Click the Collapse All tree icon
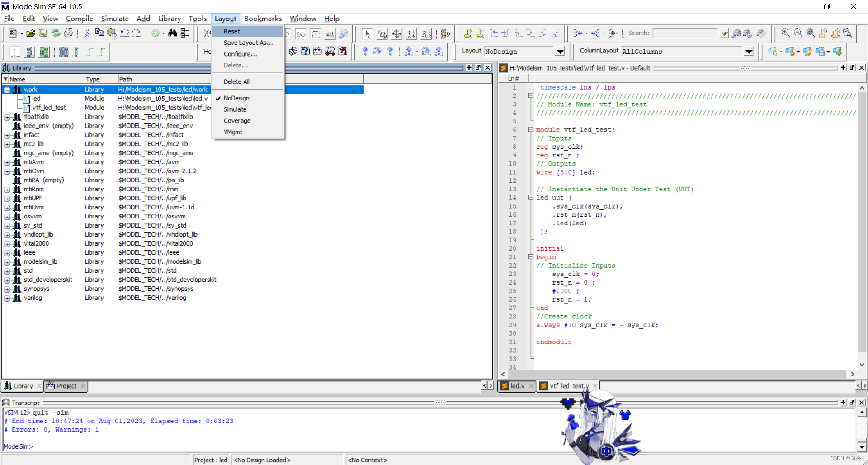Viewport: 868px width, 465px height. 185,33
